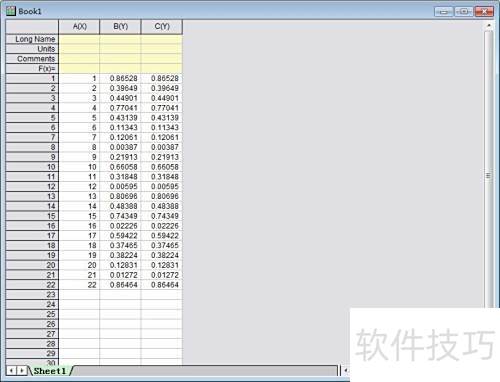Select the F(x)= row label

click(32, 68)
